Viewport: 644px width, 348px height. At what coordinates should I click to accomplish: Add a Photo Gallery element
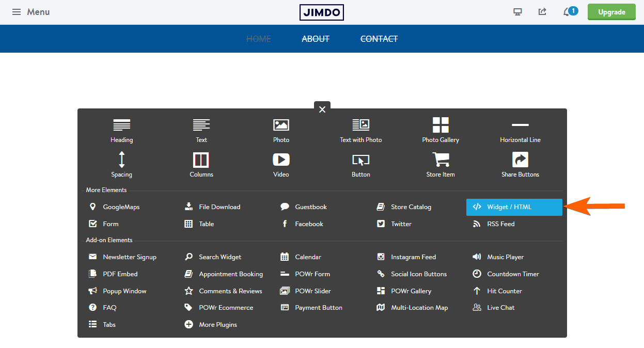(441, 131)
